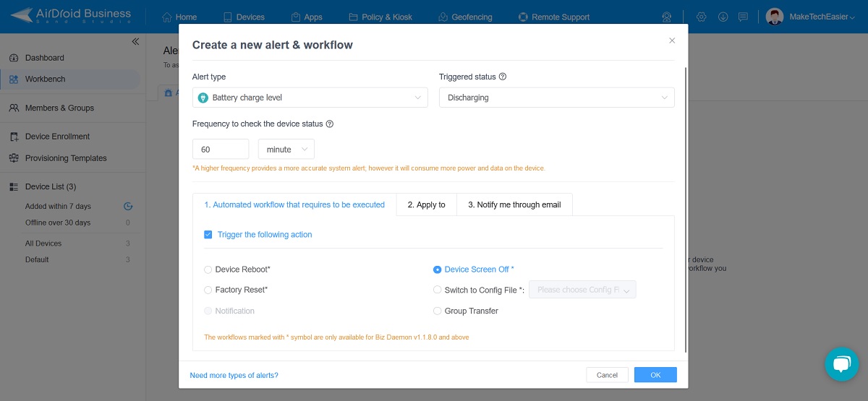Open Geofencing in top navigation

point(465,17)
